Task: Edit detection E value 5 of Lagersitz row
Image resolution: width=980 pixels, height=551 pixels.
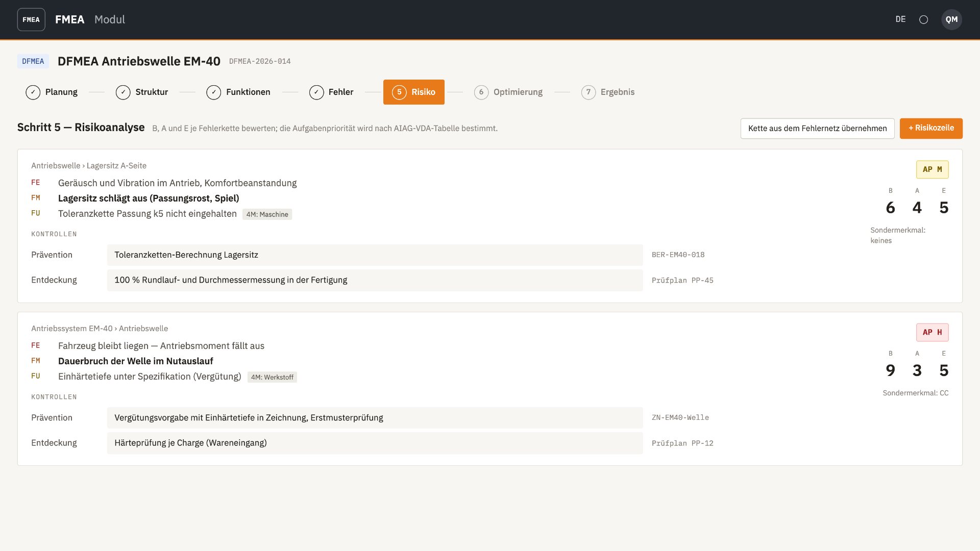Action: [x=944, y=208]
